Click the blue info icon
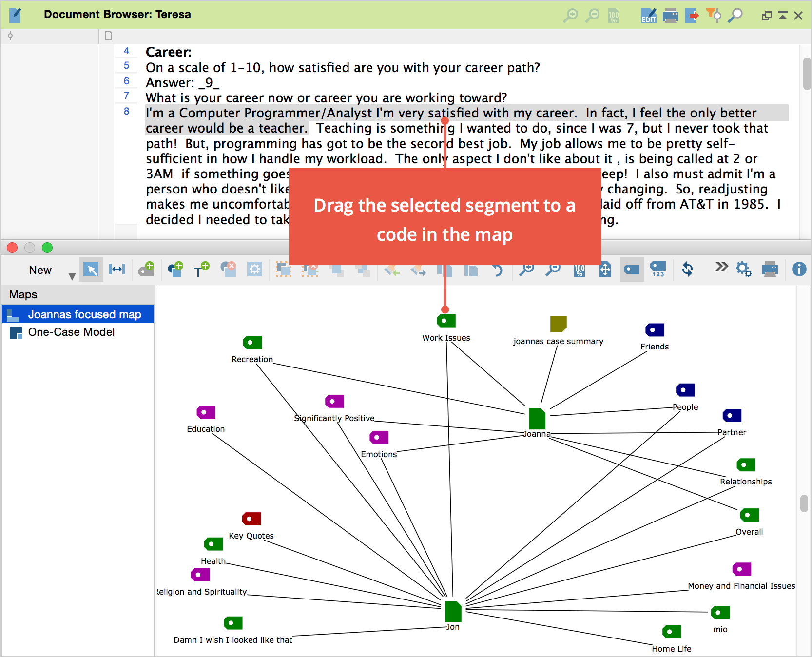This screenshot has width=812, height=657. click(799, 270)
